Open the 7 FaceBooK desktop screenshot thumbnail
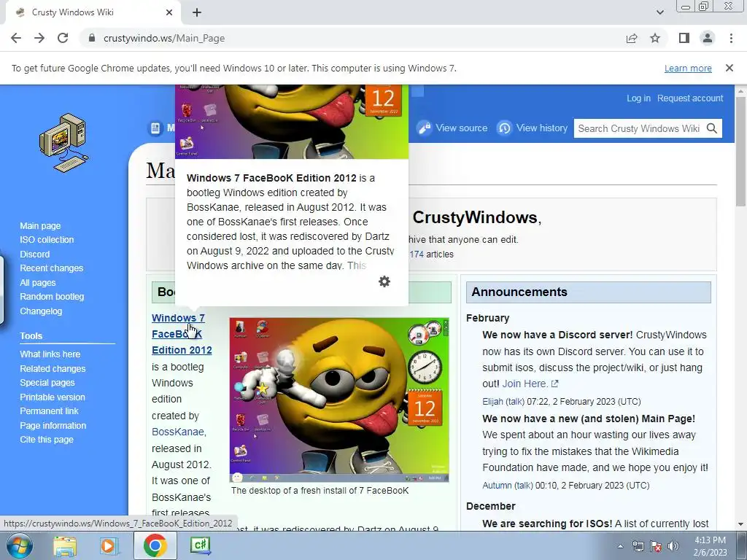 [x=338, y=400]
